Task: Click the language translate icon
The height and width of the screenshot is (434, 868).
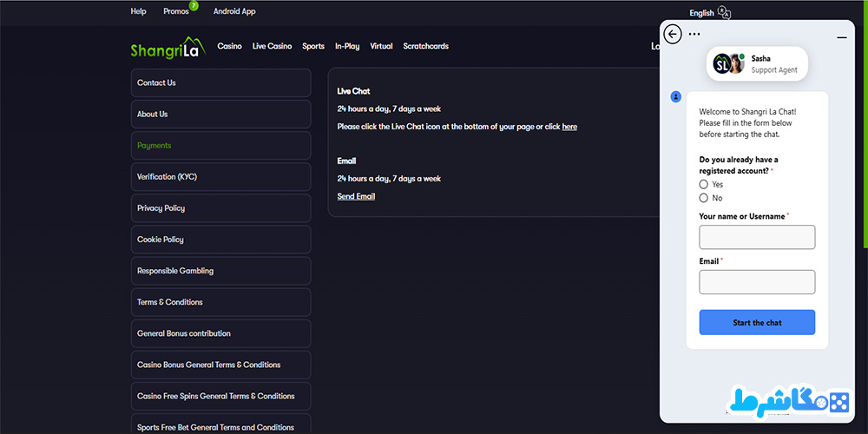Action: coord(724,12)
